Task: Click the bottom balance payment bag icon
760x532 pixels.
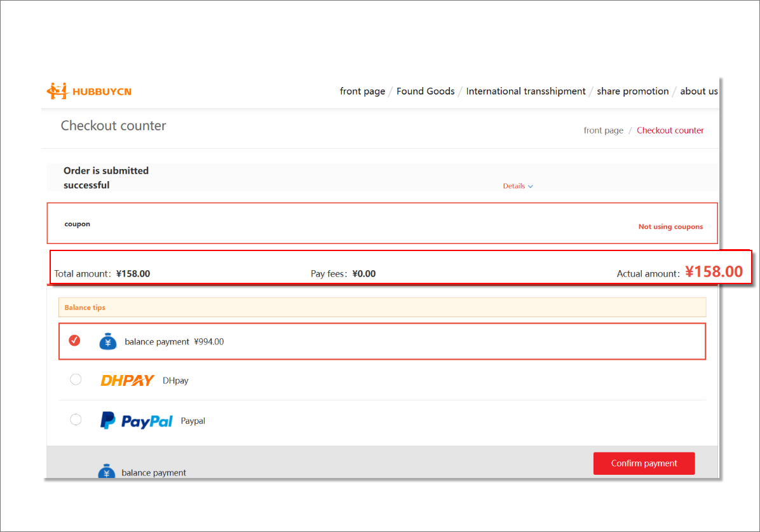Action: click(x=107, y=472)
